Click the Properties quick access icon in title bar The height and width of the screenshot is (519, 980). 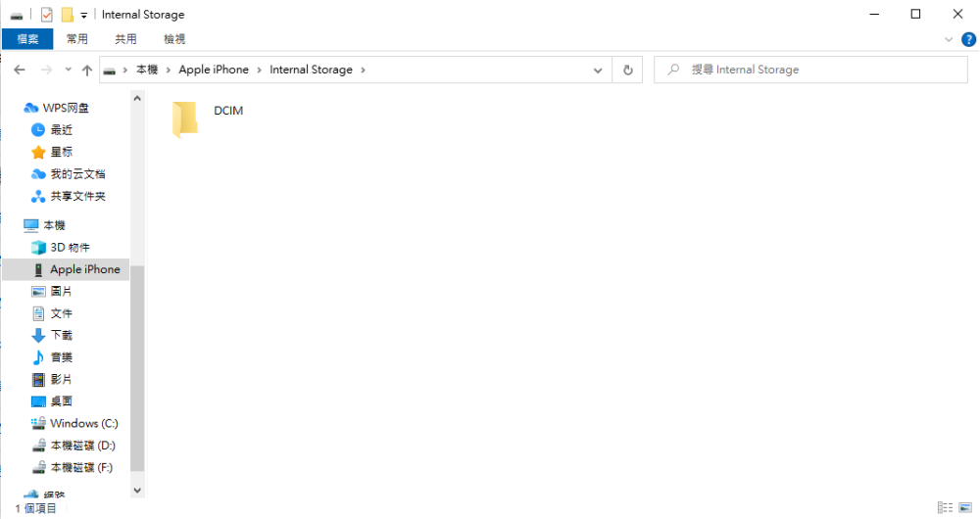point(47,15)
